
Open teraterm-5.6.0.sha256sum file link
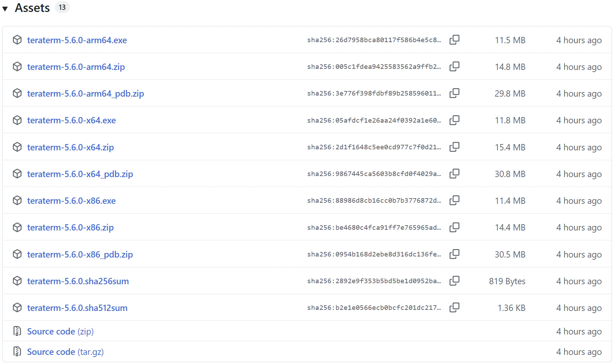78,281
